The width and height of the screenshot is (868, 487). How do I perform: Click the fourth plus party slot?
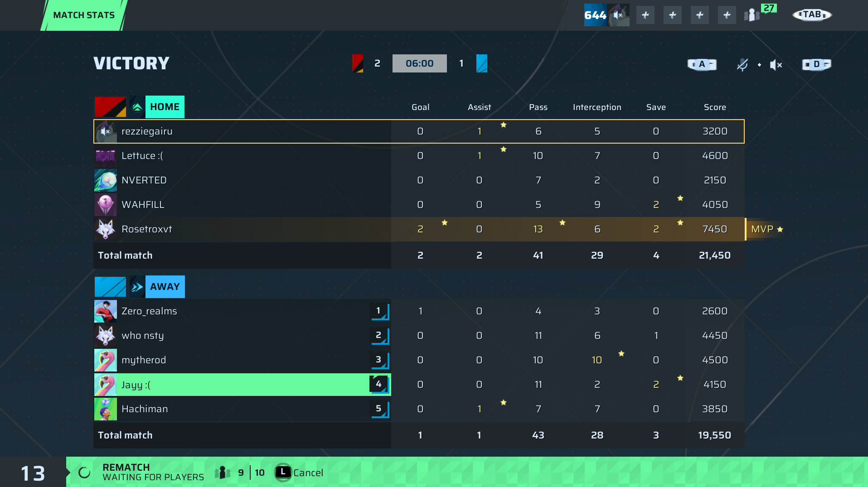(x=727, y=15)
